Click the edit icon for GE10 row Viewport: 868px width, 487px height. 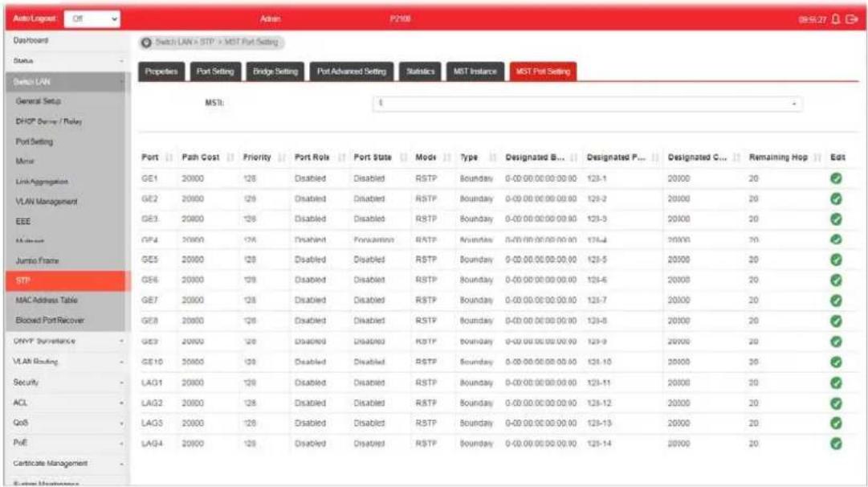tap(836, 362)
